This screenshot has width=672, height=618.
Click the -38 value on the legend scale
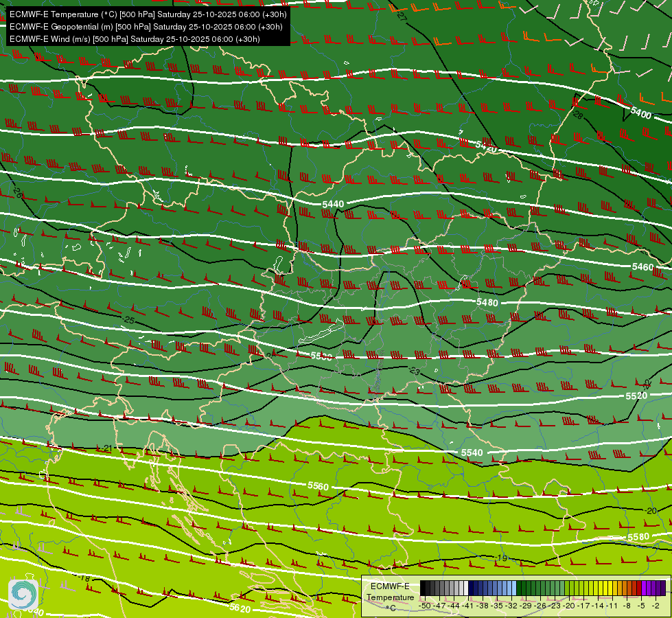coord(483,606)
